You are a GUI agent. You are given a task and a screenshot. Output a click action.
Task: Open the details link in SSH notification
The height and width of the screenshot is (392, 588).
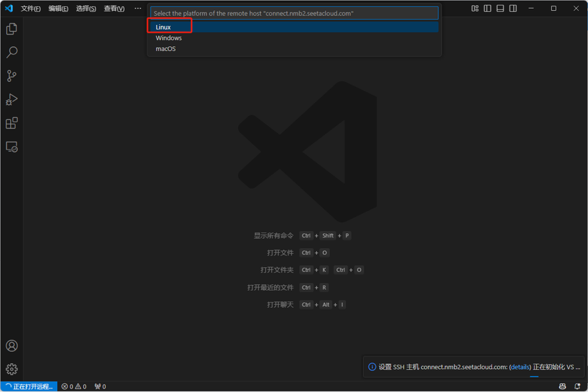[x=520, y=367]
